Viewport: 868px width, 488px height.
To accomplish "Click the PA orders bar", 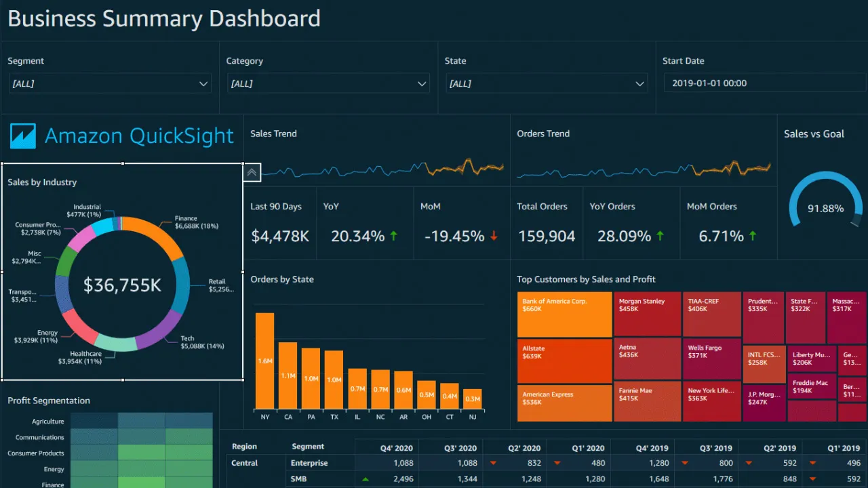I will pos(311,379).
